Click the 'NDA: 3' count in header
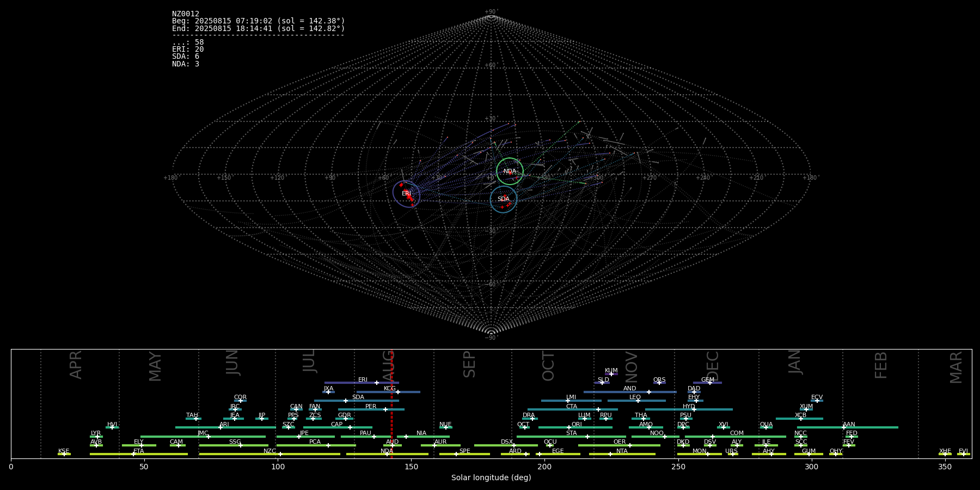The height and width of the screenshot is (490, 980). (186, 64)
